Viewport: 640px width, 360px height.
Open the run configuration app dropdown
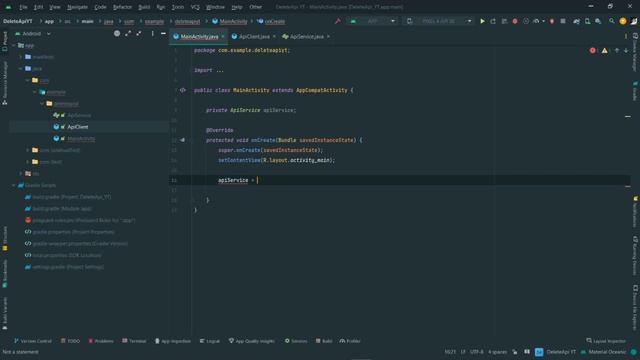(x=372, y=21)
